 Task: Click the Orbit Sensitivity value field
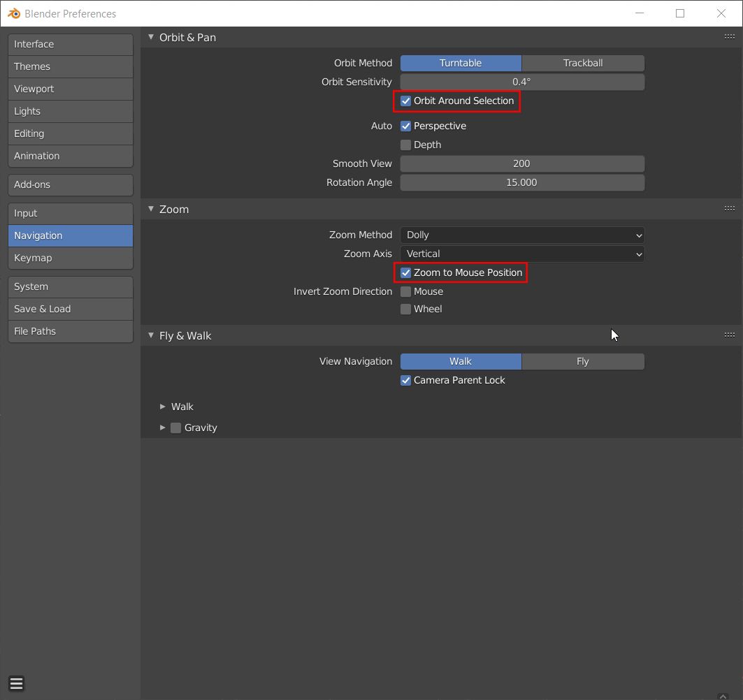point(522,82)
